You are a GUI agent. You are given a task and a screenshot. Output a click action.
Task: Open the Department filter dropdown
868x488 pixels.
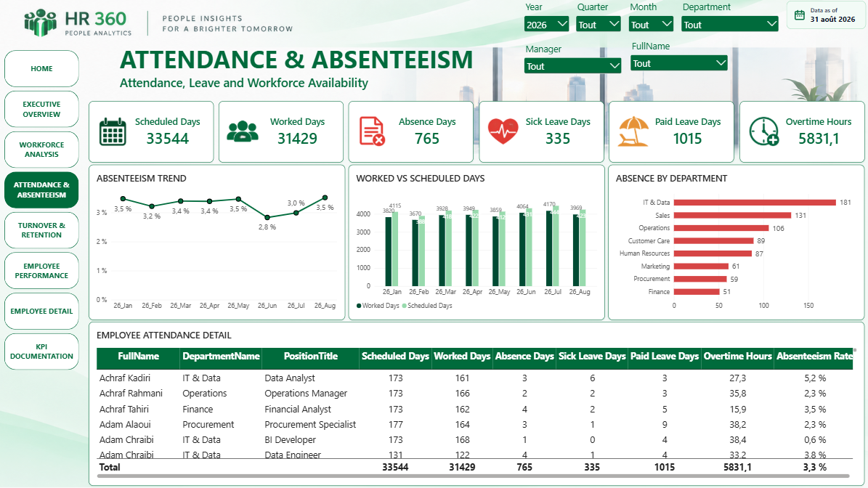pyautogui.click(x=729, y=25)
